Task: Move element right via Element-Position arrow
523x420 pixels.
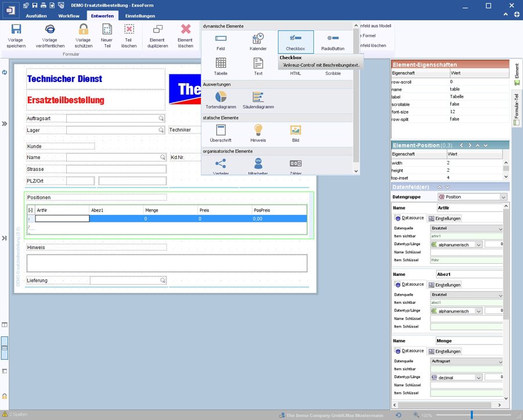Action: pyautogui.click(x=470, y=145)
